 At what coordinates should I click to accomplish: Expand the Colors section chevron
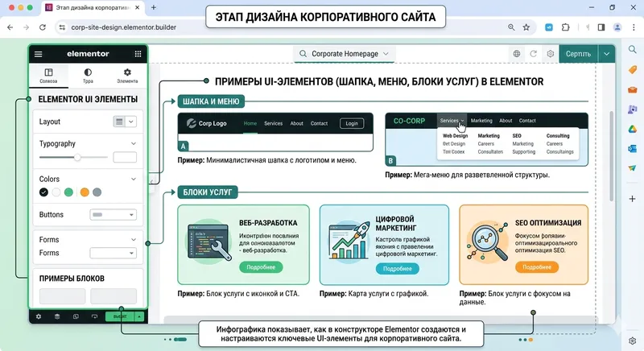[134, 179]
